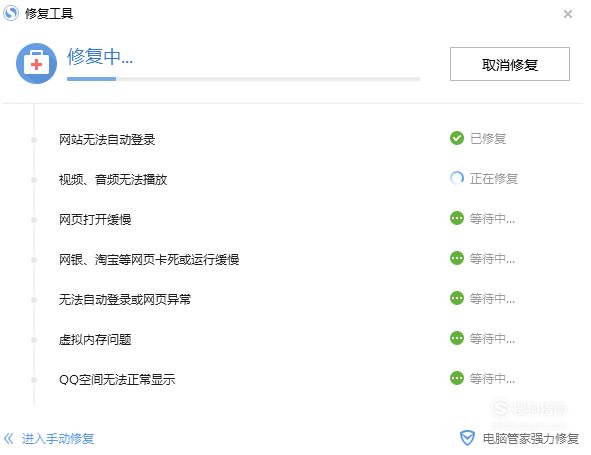Click the double chevron left of 进入手动修复
This screenshot has height=455, width=591.
coord(9,438)
